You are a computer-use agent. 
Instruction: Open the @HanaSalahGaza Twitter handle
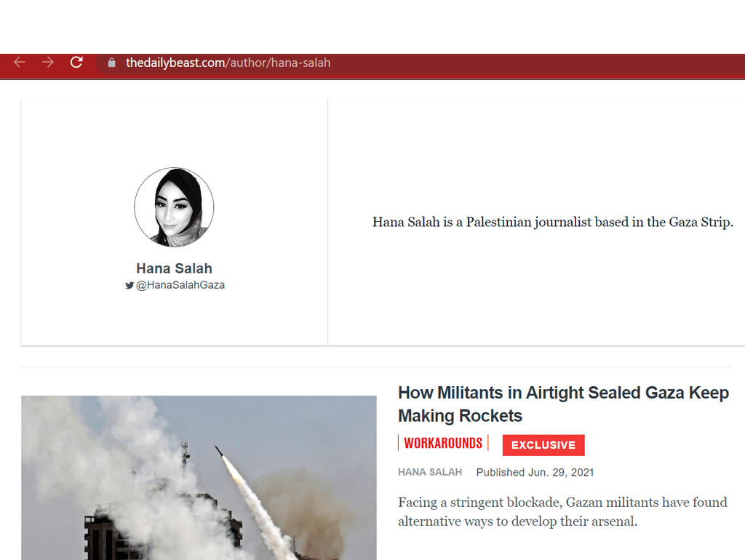[x=180, y=285]
